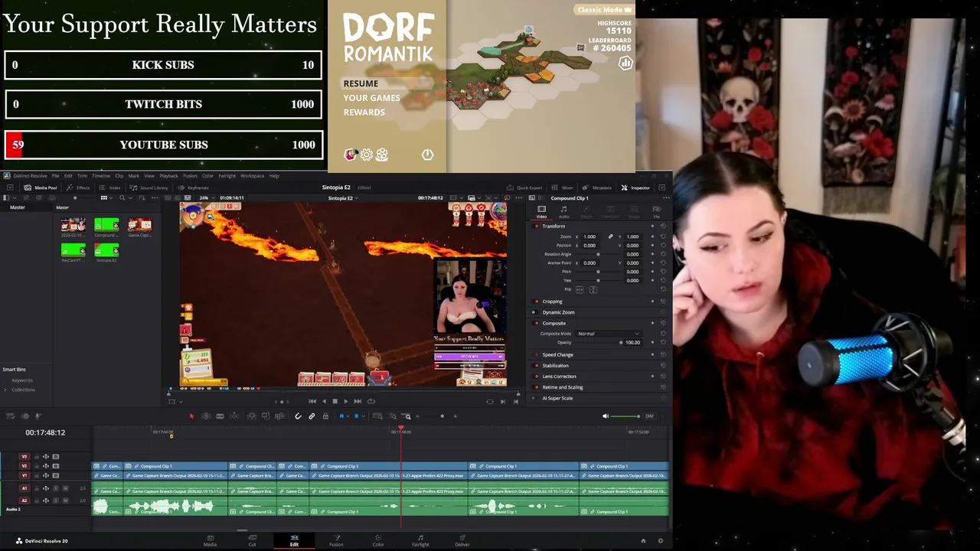Open the Composite Mode Normal dropdown

click(x=609, y=334)
